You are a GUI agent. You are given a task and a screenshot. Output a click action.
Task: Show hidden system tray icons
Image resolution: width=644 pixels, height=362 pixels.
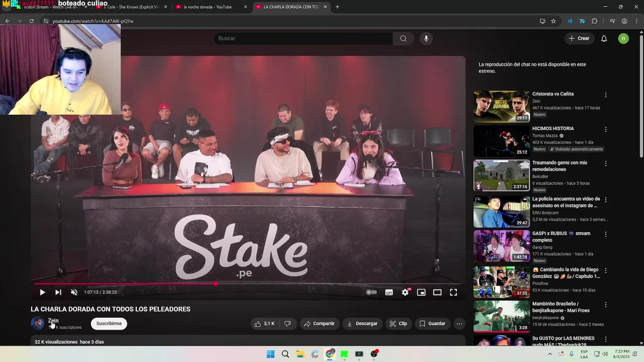(x=550, y=354)
